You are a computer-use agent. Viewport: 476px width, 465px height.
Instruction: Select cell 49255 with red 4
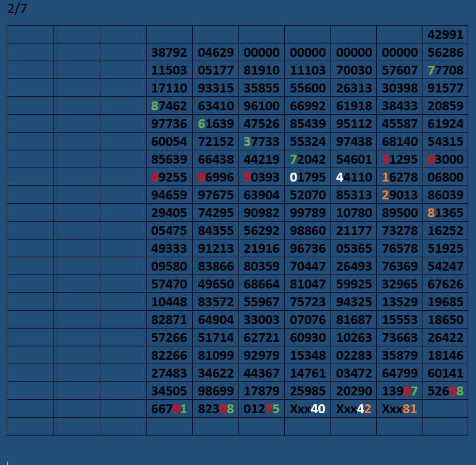pyautogui.click(x=169, y=177)
